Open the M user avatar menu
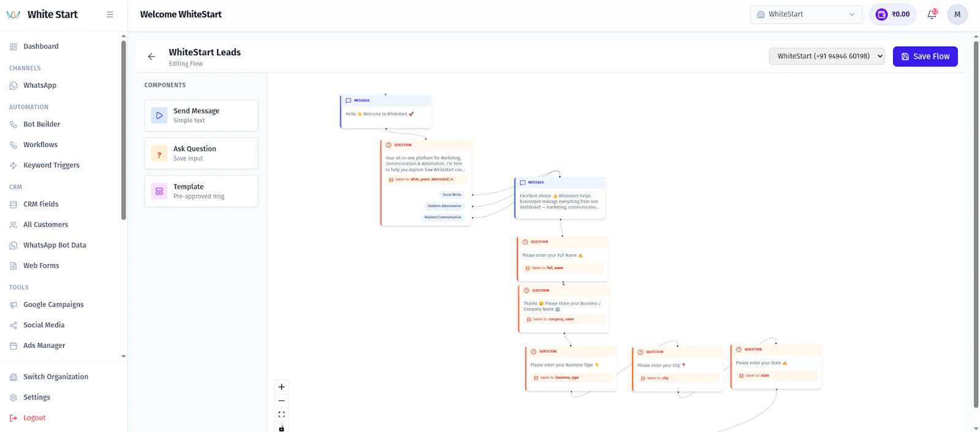 click(x=957, y=14)
